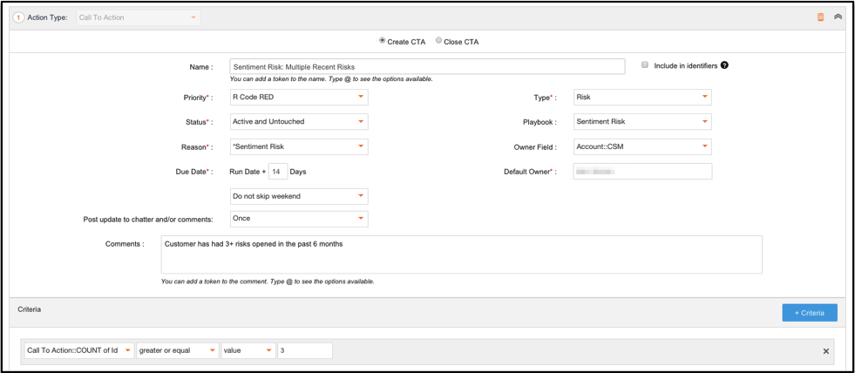
Task: Collapse the action panel with double chevron
Action: (838, 17)
